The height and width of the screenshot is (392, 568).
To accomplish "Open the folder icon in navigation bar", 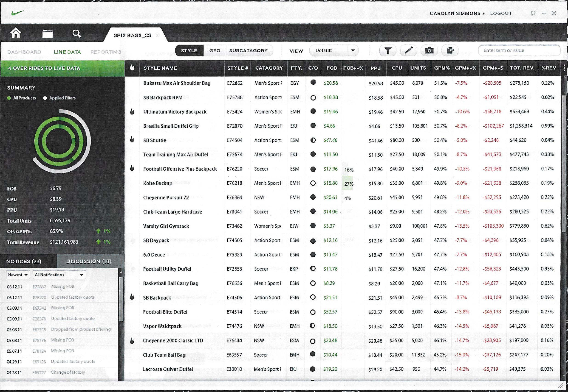I will [48, 34].
